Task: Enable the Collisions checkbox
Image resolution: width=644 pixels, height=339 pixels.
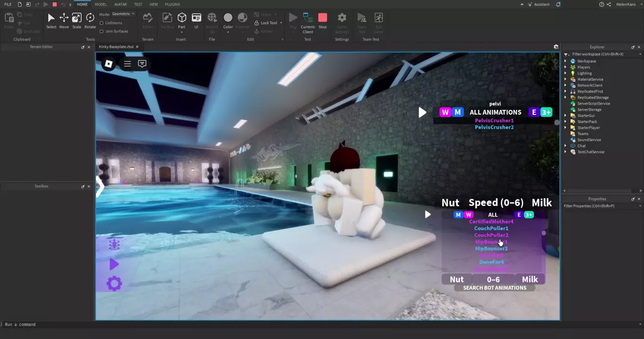Action: point(102,23)
